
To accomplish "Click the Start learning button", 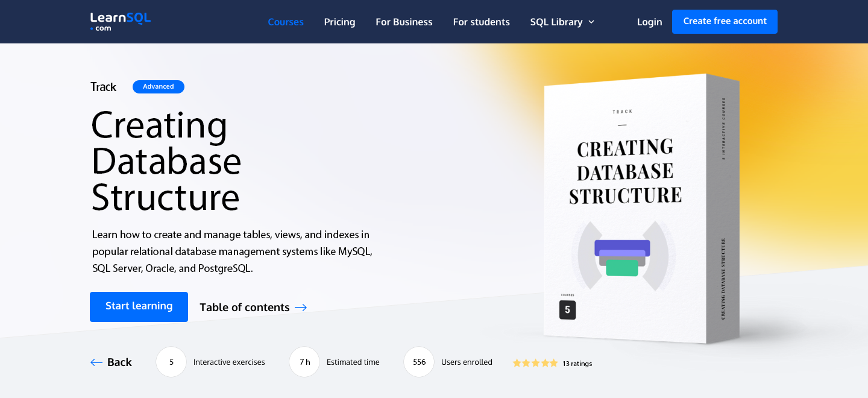I will (x=139, y=307).
